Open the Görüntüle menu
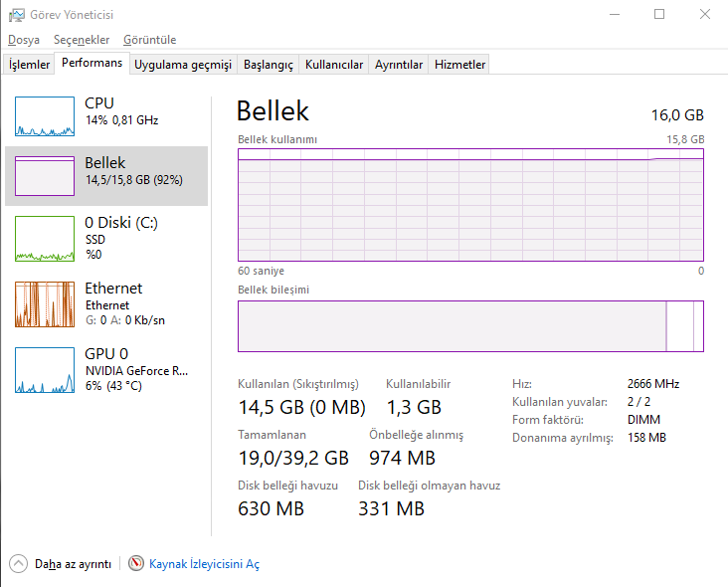The image size is (728, 587). click(149, 40)
